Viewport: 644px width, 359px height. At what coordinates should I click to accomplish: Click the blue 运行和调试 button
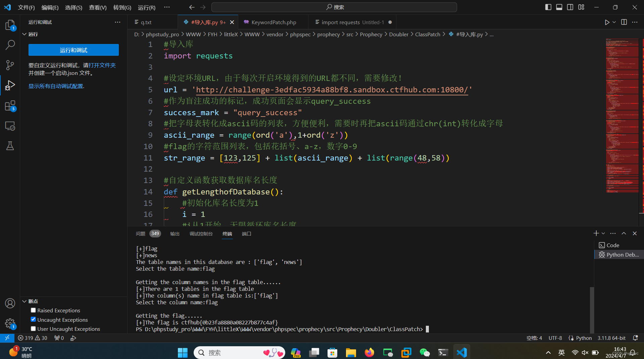[x=73, y=50]
